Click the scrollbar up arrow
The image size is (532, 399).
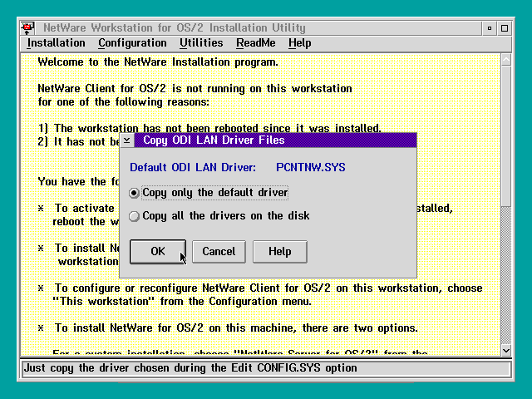coord(506,60)
